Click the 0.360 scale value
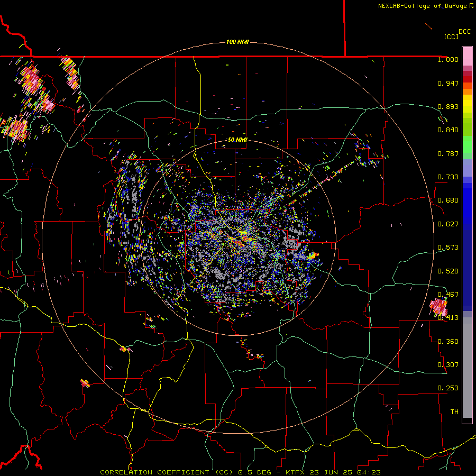The image size is (476, 476). [448, 342]
